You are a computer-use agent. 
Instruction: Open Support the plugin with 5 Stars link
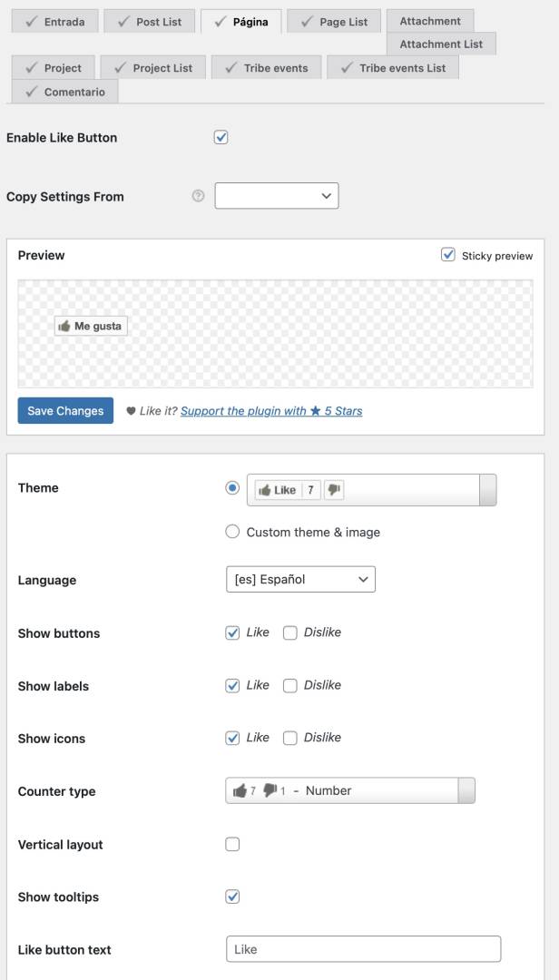pyautogui.click(x=271, y=411)
